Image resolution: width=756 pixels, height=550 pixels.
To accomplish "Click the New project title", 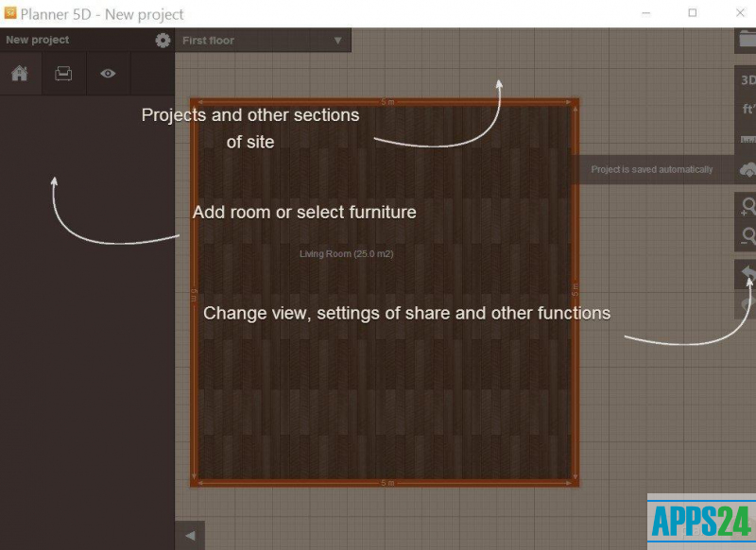I will tap(38, 40).
